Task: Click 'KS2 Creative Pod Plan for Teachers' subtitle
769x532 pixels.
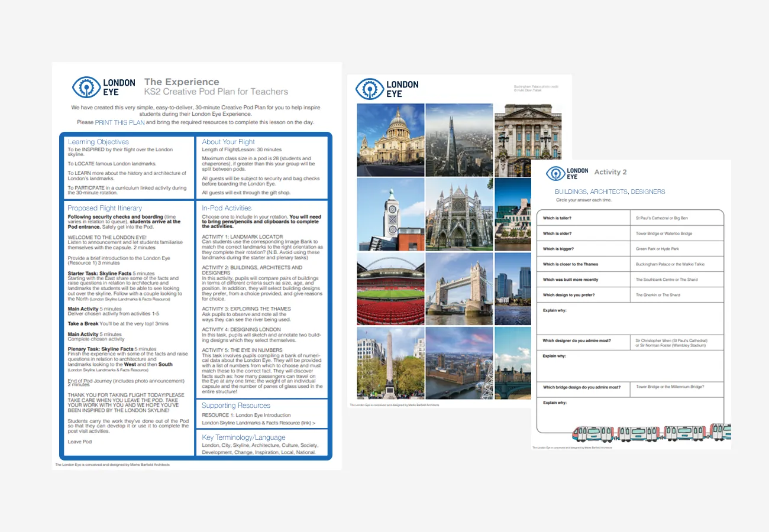Action: (x=216, y=92)
